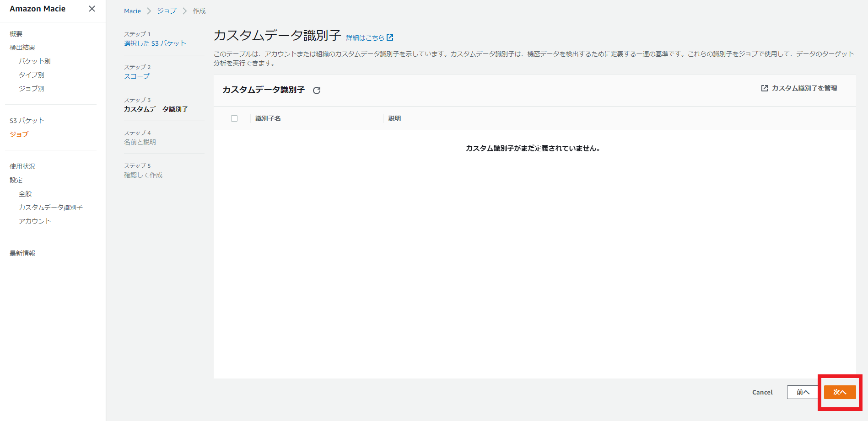The image size is (868, 421).
Task: Cancel the job creation wizard
Action: point(762,392)
